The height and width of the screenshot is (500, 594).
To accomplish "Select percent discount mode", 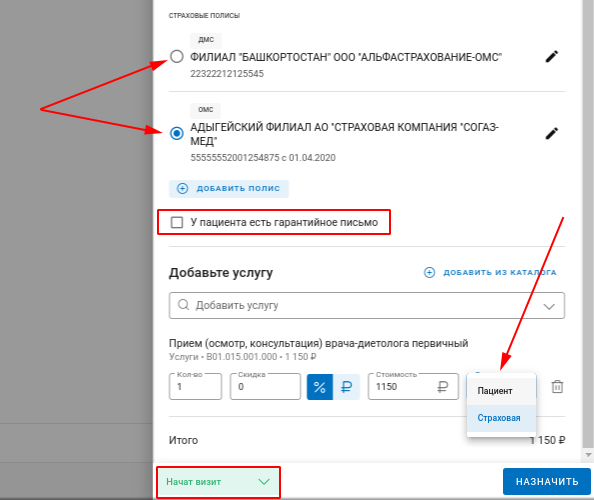I will pos(320,387).
